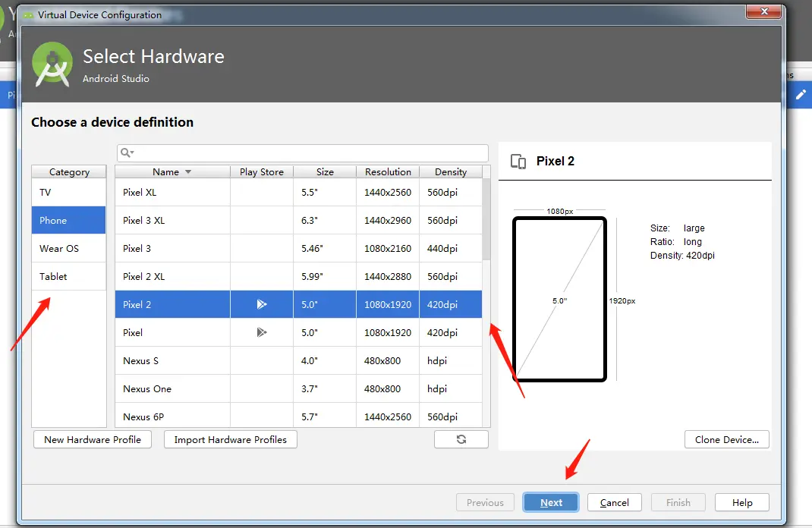Click the device icon beside Pixel 2 title

tap(518, 162)
